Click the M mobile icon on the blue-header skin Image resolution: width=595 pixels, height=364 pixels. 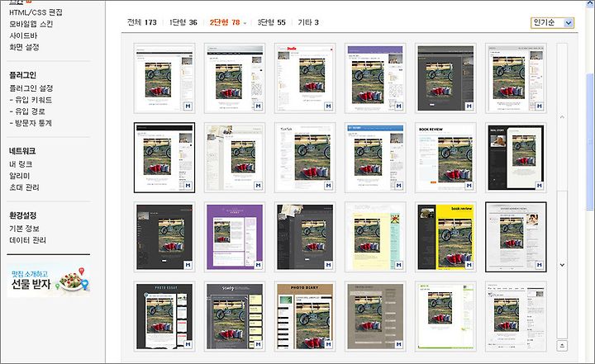(399, 186)
